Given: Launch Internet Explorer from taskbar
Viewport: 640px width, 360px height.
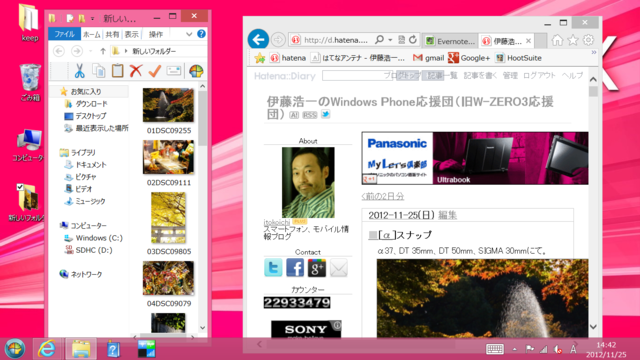Looking at the screenshot, I should (47, 349).
